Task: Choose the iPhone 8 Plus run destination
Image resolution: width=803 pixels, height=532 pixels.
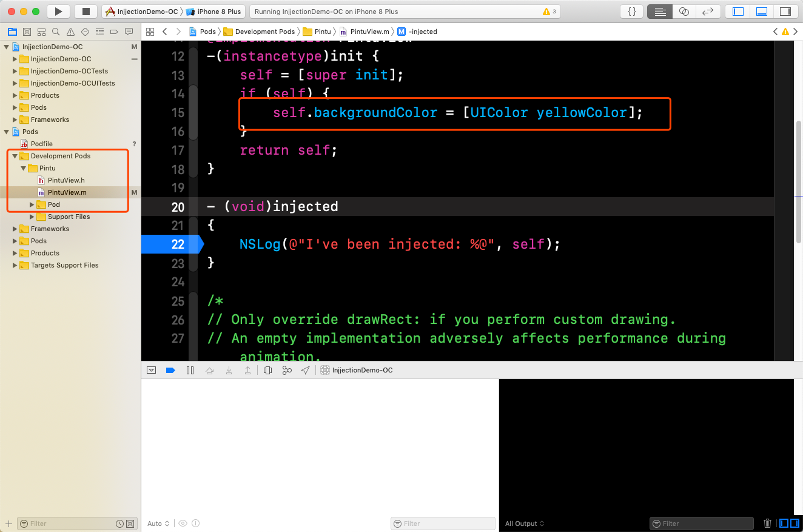Action: click(213, 12)
